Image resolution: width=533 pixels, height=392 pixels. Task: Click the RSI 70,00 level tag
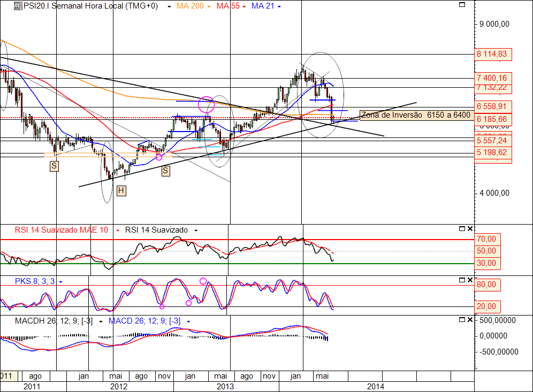pyautogui.click(x=488, y=239)
